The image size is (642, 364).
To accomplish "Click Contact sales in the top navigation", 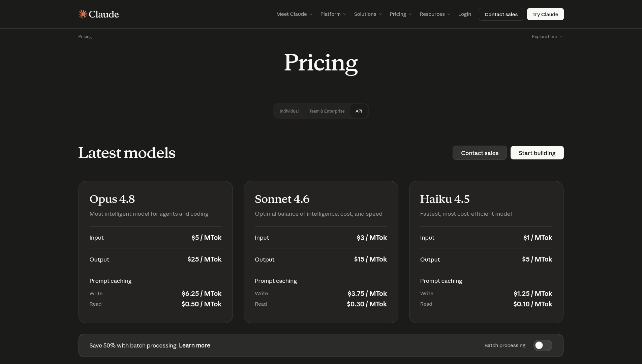I will click(501, 14).
